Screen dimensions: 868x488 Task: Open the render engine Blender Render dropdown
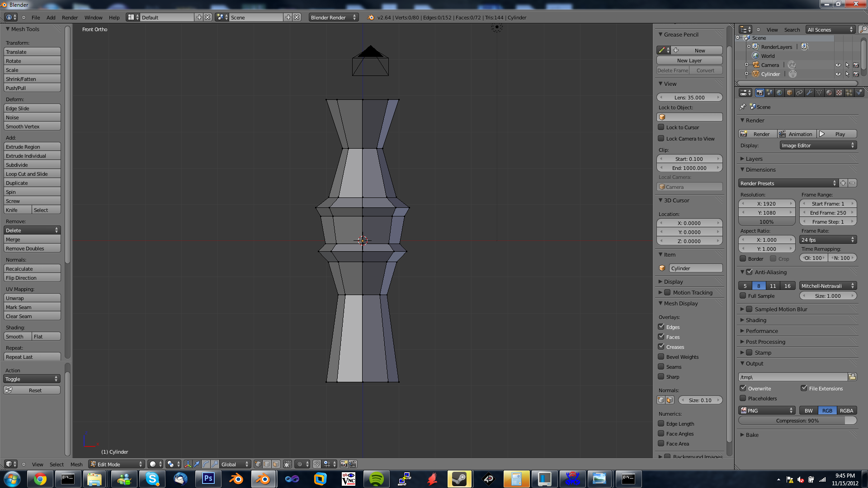point(334,17)
